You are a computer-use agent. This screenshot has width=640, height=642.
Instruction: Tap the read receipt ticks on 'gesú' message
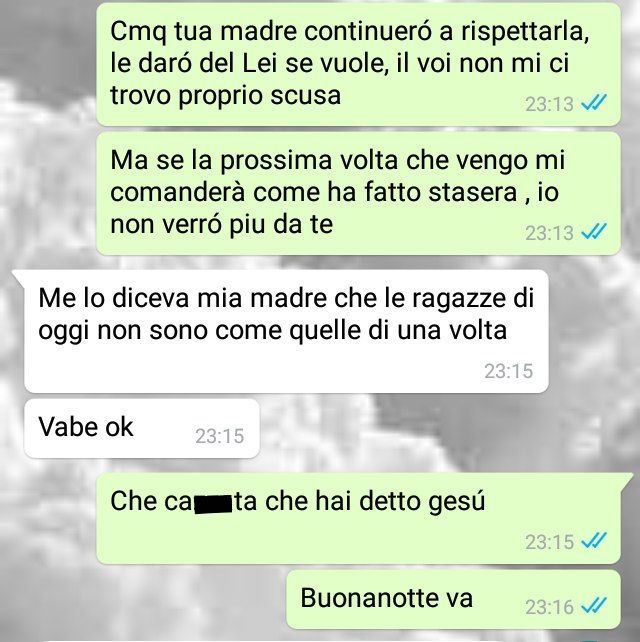tap(594, 541)
